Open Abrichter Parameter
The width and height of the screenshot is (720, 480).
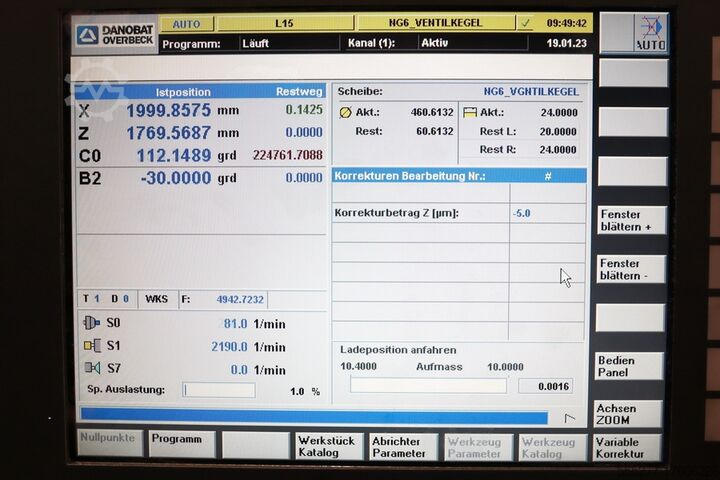(x=400, y=446)
